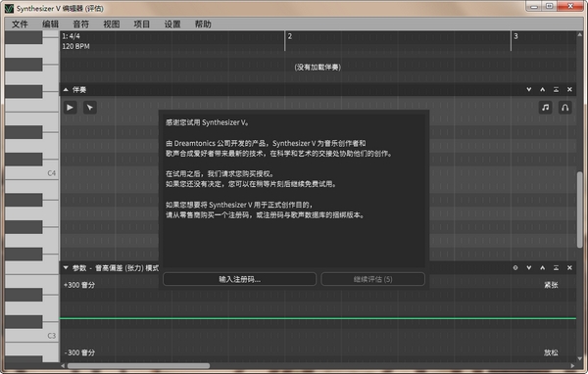Expand the 参数 panel dropdown triangle
588x374 pixels.
pos(66,268)
